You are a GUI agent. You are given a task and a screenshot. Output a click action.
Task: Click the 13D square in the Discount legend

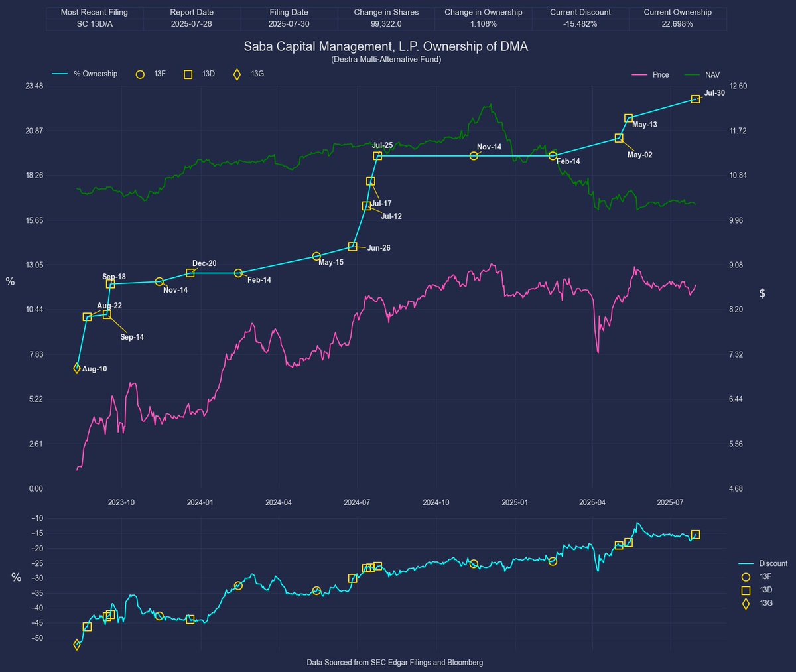click(x=746, y=590)
